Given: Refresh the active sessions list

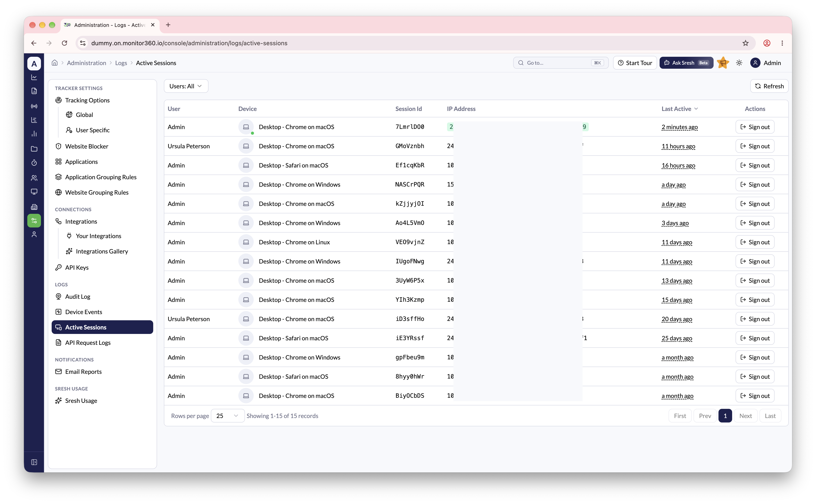Looking at the screenshot, I should coord(769,86).
